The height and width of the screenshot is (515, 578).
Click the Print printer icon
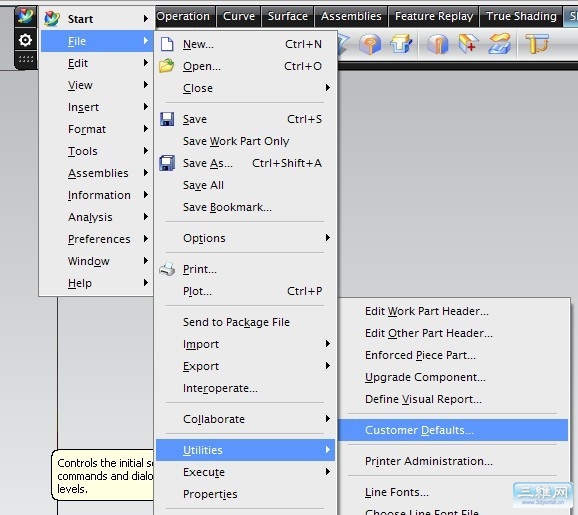pyautogui.click(x=167, y=269)
